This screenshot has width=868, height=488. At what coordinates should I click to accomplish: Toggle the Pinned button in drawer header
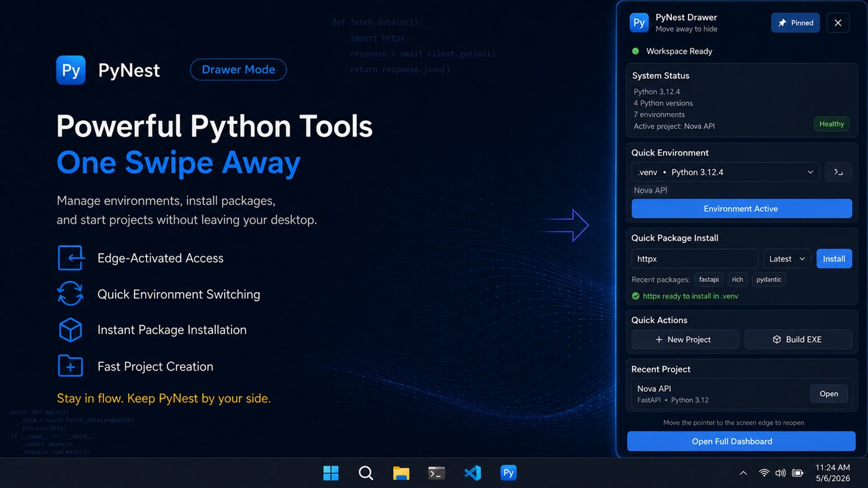point(795,23)
